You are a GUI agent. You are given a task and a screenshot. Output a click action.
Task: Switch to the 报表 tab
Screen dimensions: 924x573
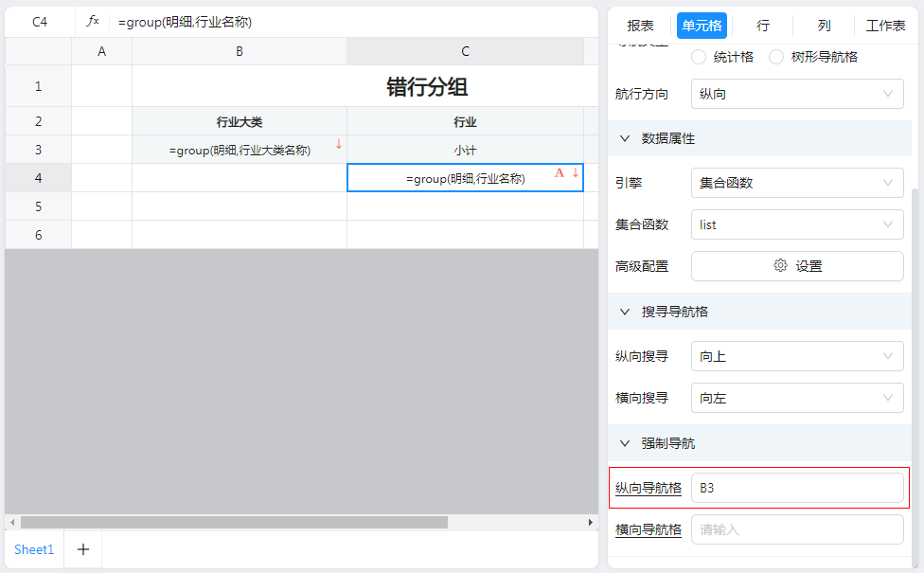pyautogui.click(x=641, y=26)
